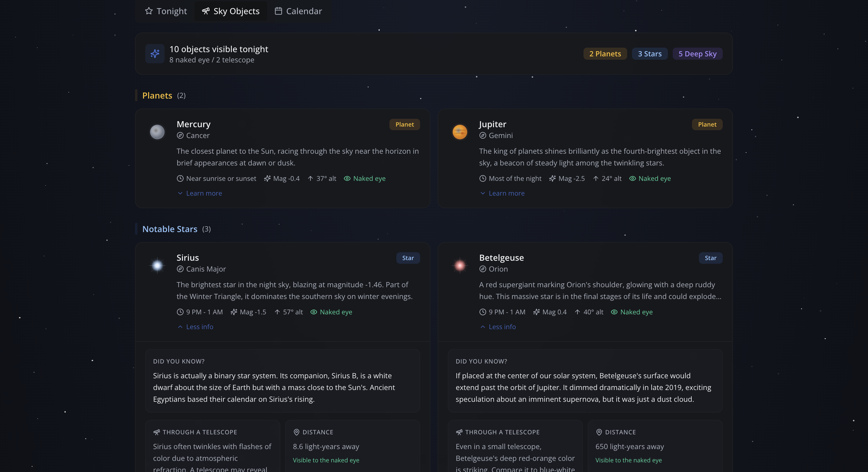The width and height of the screenshot is (868, 472).
Task: Switch to the Tonight tab
Action: pos(166,11)
